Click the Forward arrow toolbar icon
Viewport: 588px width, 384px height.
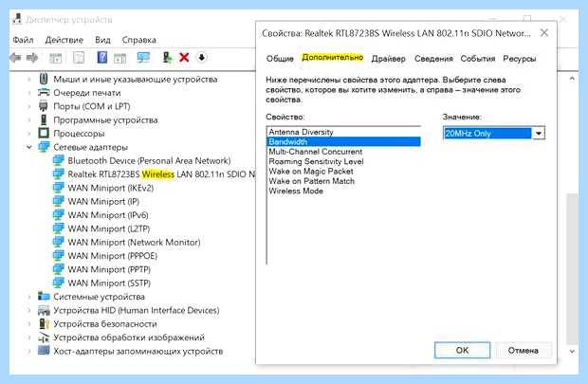pyautogui.click(x=32, y=58)
